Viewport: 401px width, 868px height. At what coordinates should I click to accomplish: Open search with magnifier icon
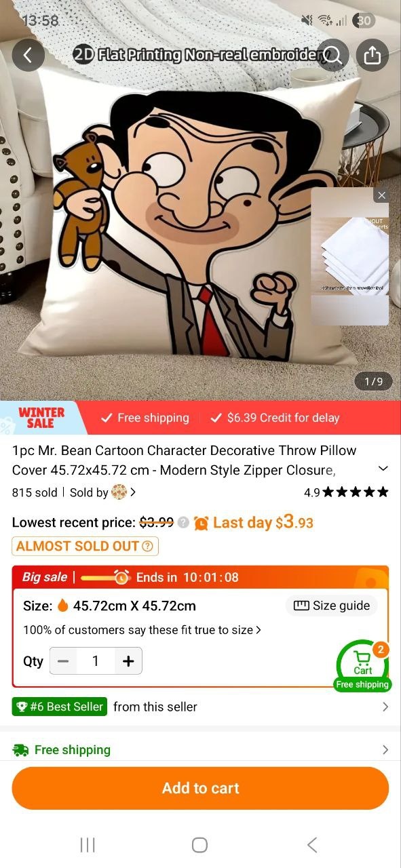click(x=332, y=55)
